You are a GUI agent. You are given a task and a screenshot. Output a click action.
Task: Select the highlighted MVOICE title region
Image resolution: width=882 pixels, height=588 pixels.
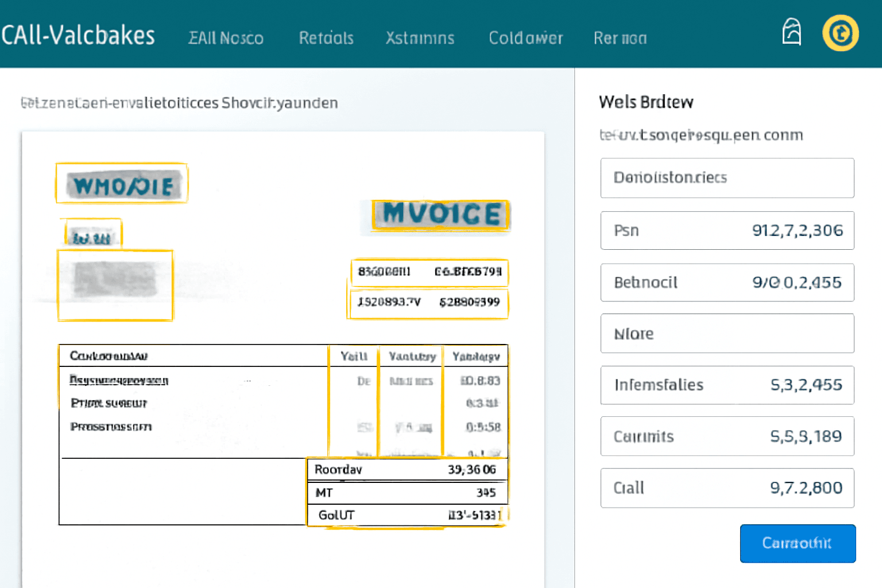[440, 215]
